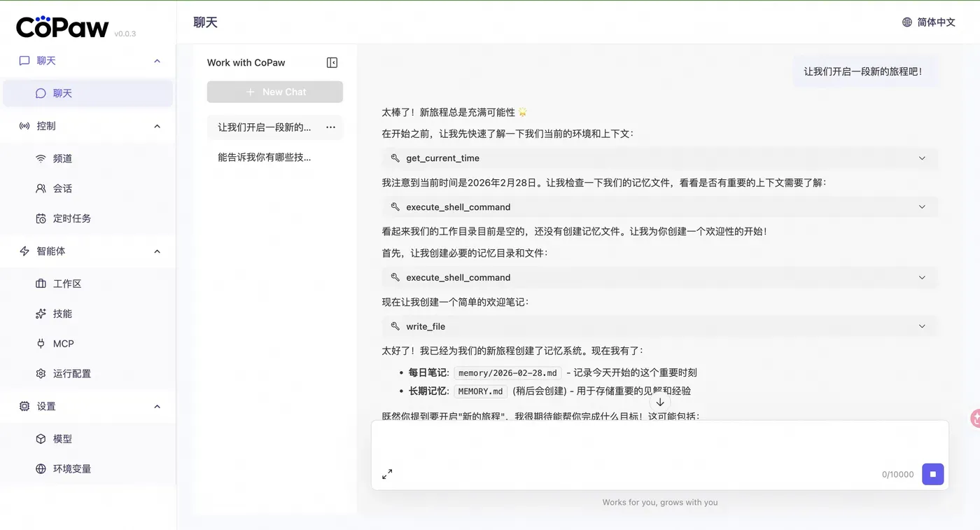Open 会话 in the sidebar
The image size is (980, 530).
click(87, 188)
